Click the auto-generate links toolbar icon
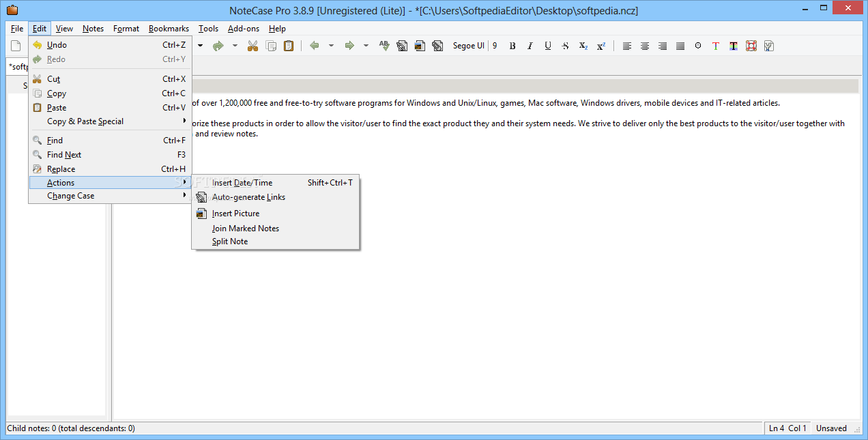Screen dimensions: 868x440 point(402,46)
